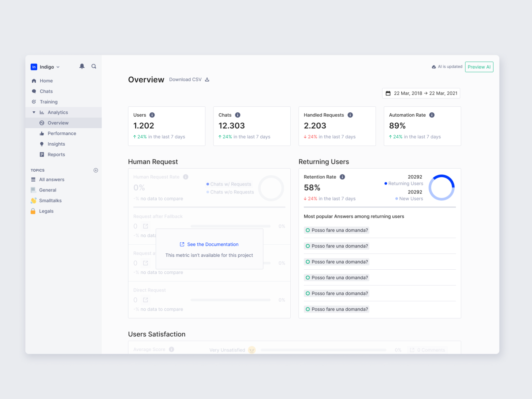Click the Reports document icon
The width and height of the screenshot is (532, 399).
[x=42, y=155]
